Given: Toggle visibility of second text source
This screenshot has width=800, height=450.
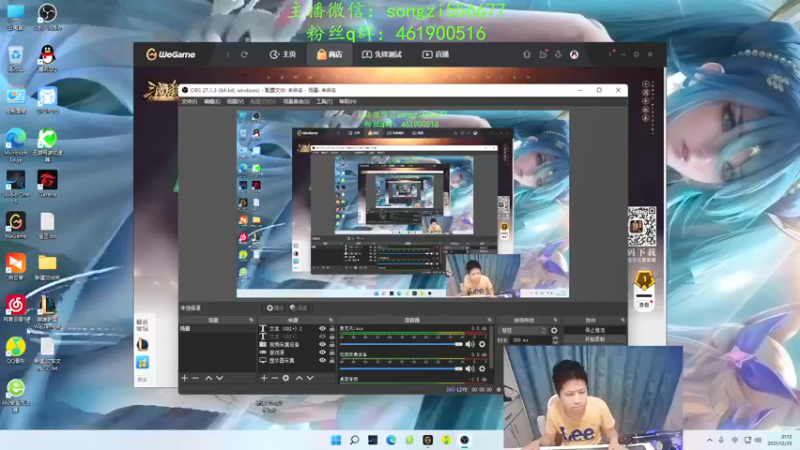Looking at the screenshot, I should tap(322, 337).
